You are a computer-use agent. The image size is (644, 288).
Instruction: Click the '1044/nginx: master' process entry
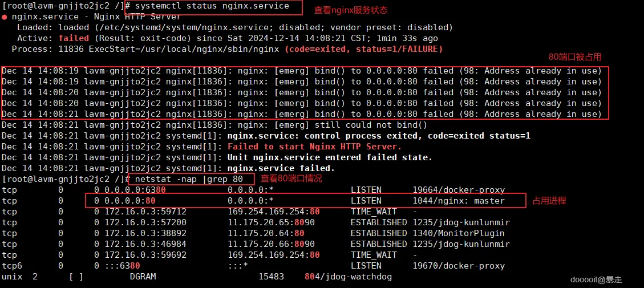(x=459, y=201)
